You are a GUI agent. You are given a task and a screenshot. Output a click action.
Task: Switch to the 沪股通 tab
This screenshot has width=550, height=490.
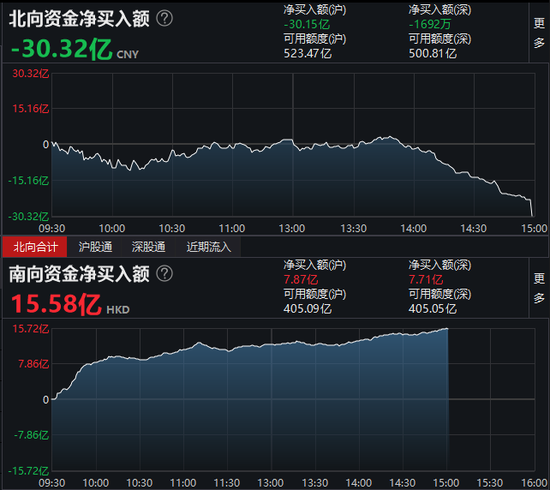[95, 247]
